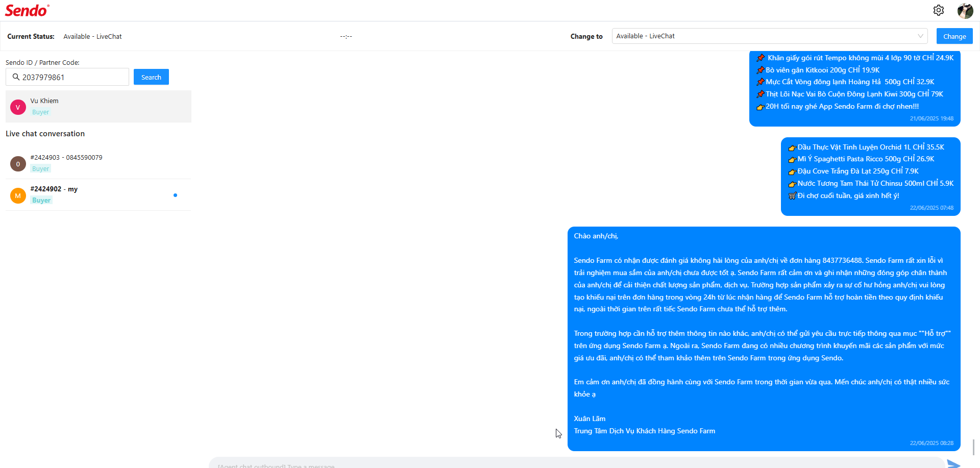Click the send message arrow icon
980x468 pixels.
pyautogui.click(x=953, y=464)
